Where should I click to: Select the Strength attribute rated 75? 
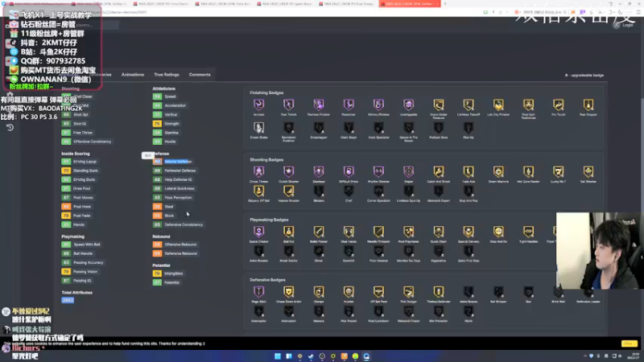(x=166, y=124)
